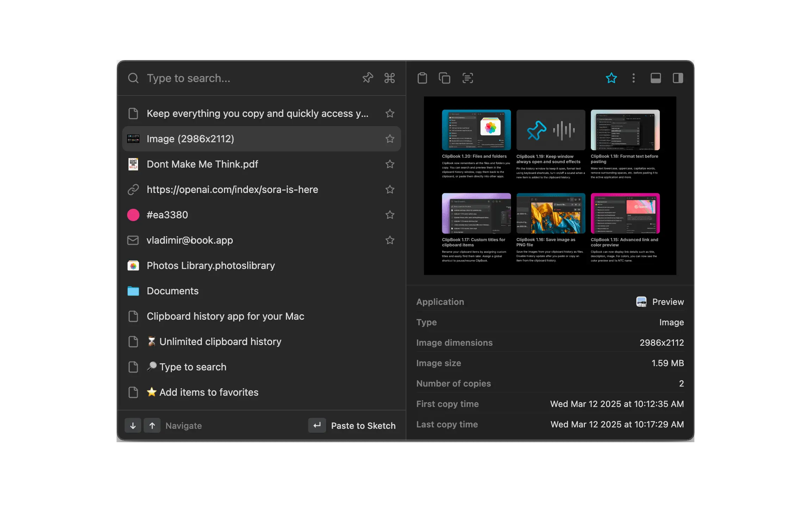Click the search magnifier icon

click(x=133, y=78)
